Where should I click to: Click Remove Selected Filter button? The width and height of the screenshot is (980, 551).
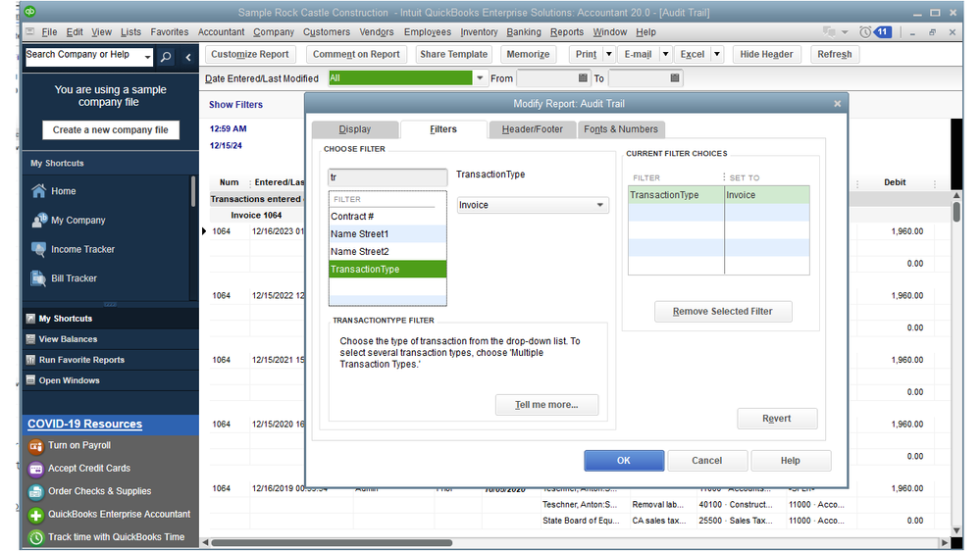coord(723,311)
